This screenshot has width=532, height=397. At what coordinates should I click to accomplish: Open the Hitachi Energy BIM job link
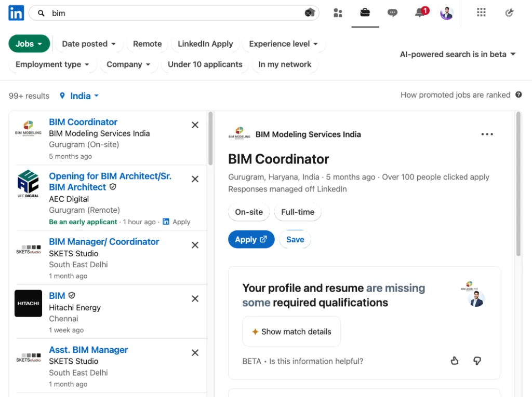tap(57, 296)
